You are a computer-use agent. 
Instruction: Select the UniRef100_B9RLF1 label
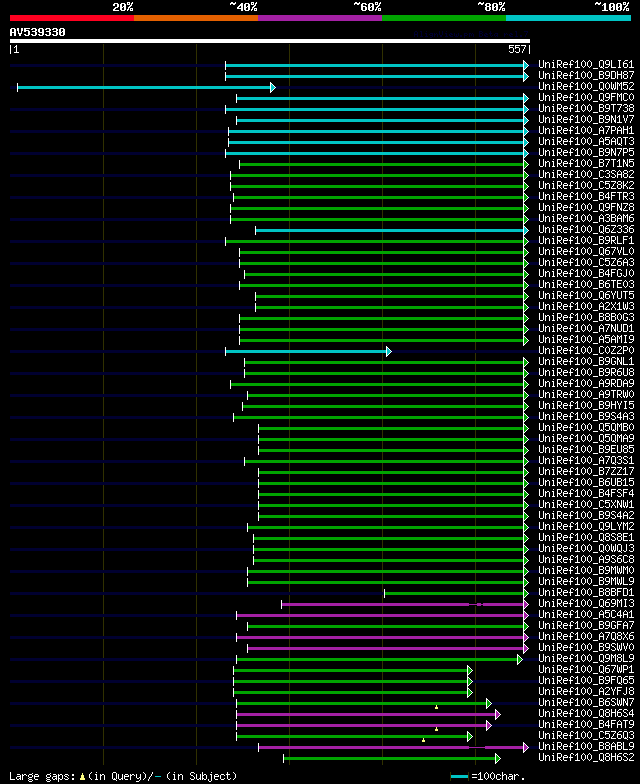click(x=586, y=240)
